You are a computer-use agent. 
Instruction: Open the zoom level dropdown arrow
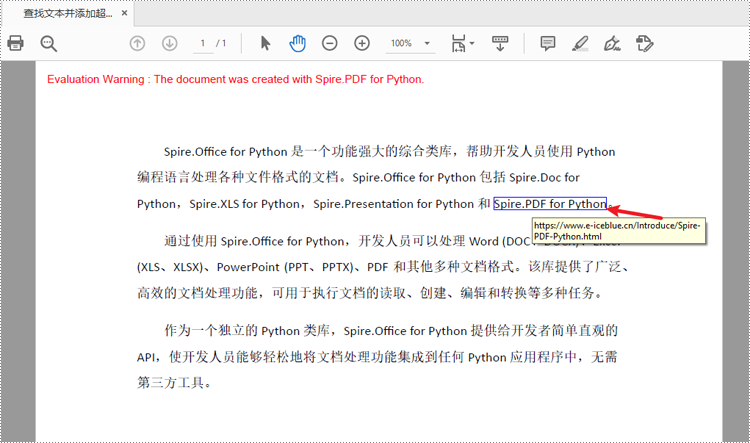(x=427, y=44)
